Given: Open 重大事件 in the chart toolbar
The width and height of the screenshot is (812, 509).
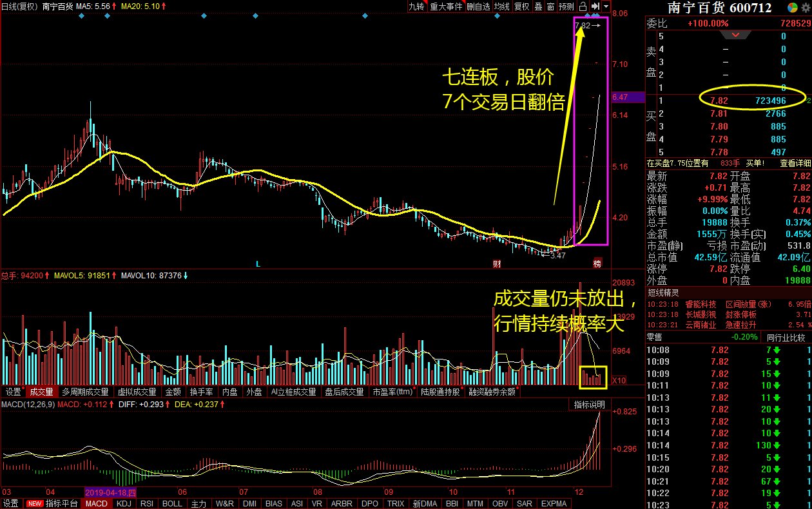Looking at the screenshot, I should (x=446, y=6).
